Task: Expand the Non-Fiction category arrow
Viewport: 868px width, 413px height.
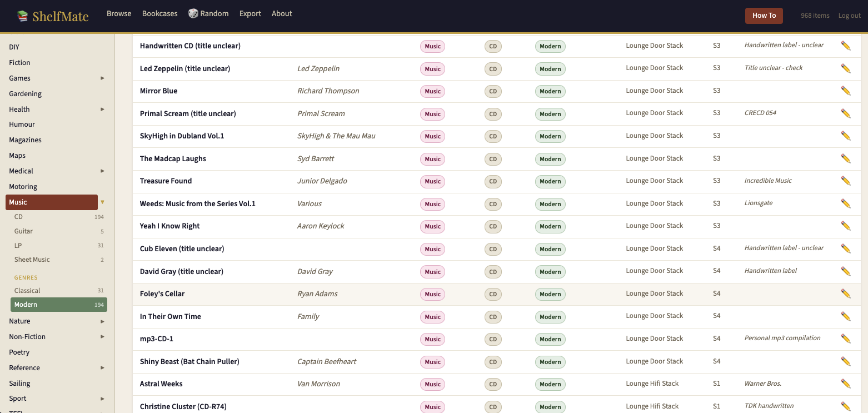Action: pos(102,337)
